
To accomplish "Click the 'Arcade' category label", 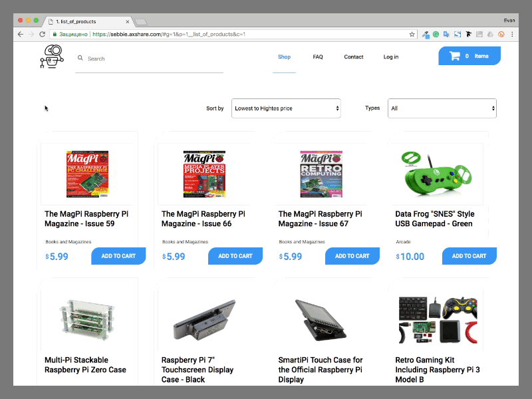I will [x=403, y=242].
